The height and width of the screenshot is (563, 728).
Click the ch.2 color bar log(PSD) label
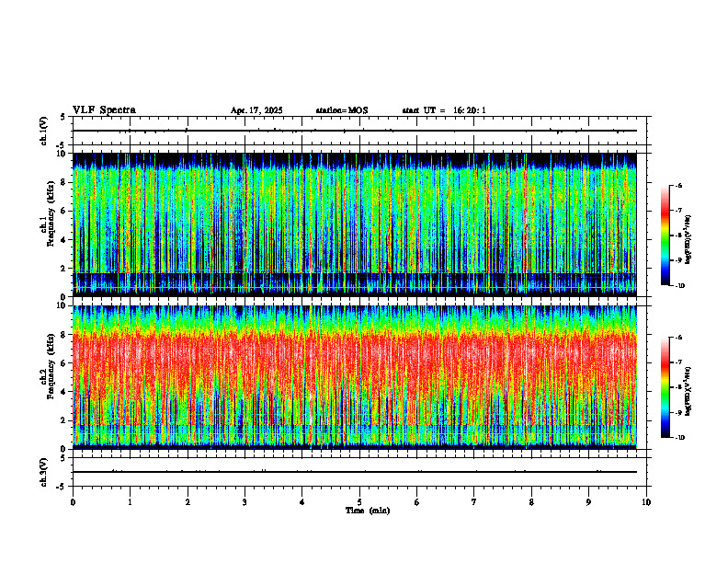coord(688,391)
